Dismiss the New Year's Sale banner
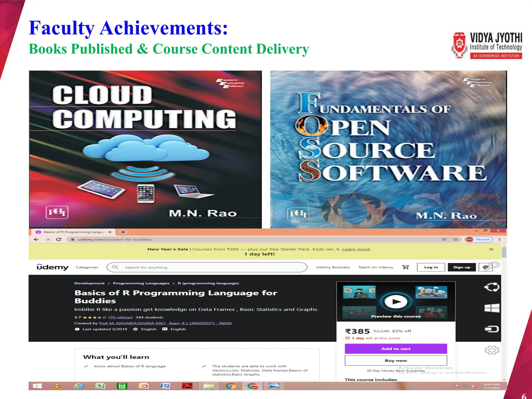The height and width of the screenshot is (399, 532). point(491,249)
